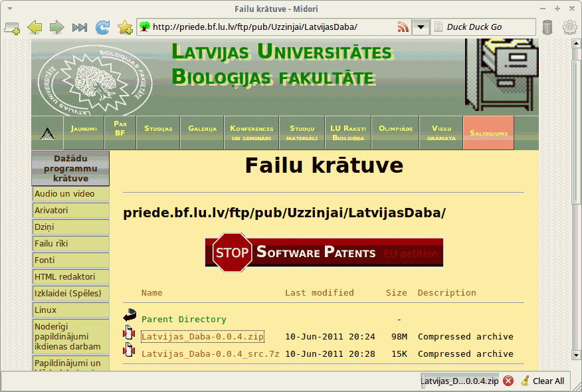Go forward with the green arrow

click(56, 27)
